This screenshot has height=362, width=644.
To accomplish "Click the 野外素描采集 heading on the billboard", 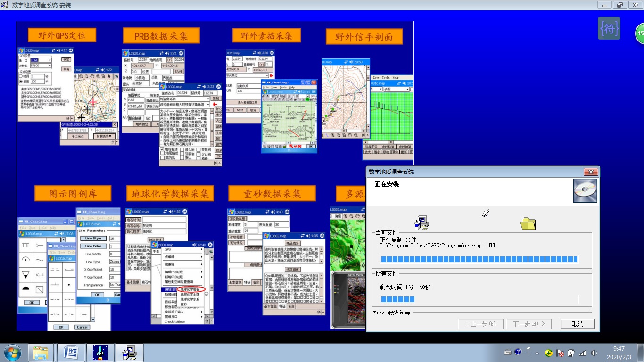I will (x=266, y=35).
